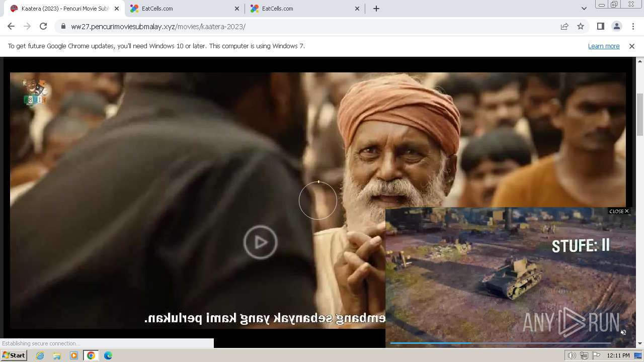Close the first EatCells.com tab

[237, 9]
